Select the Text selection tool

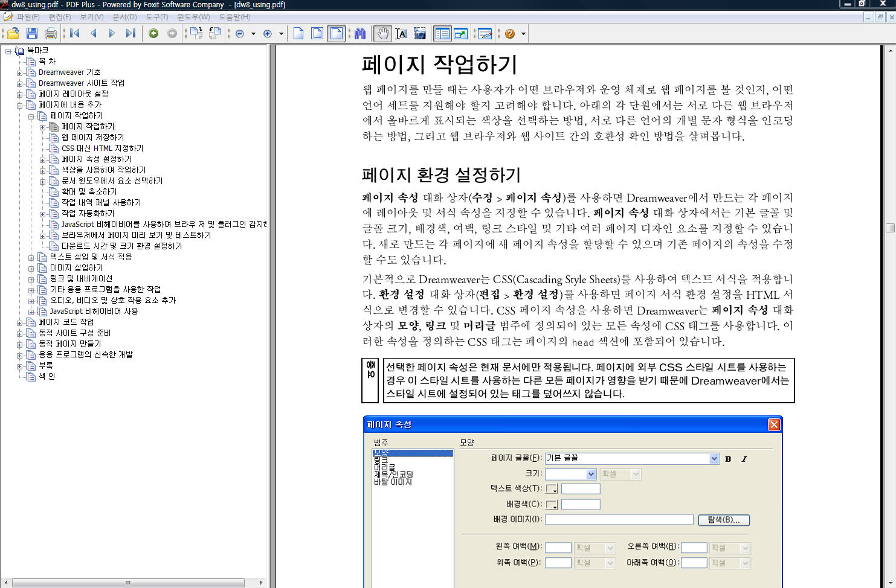click(x=401, y=34)
